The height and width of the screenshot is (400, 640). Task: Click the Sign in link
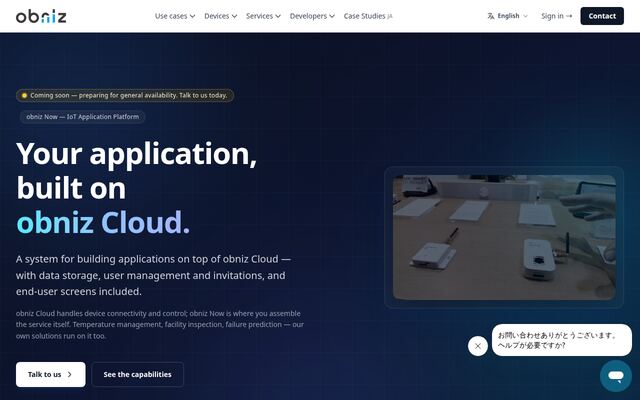point(556,16)
